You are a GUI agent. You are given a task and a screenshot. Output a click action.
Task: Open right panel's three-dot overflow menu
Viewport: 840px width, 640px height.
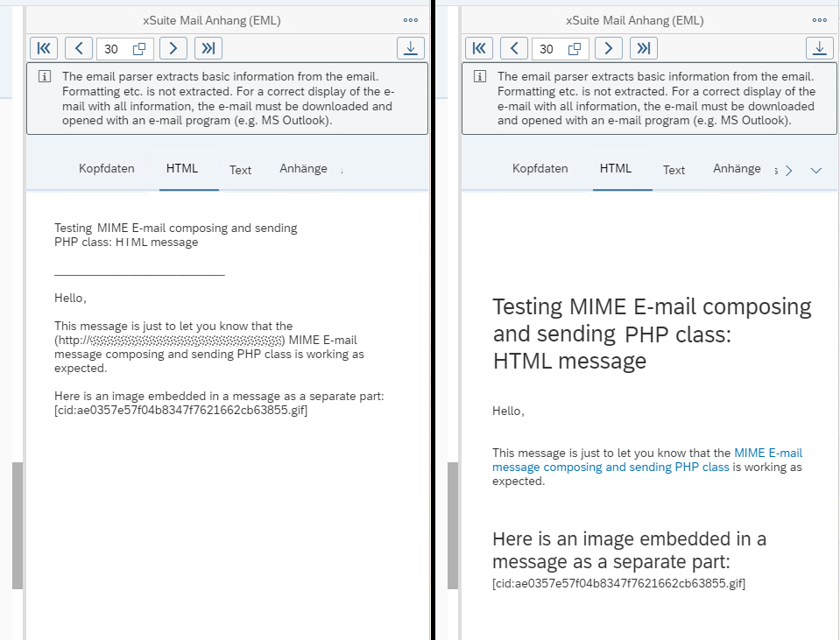[x=820, y=20]
